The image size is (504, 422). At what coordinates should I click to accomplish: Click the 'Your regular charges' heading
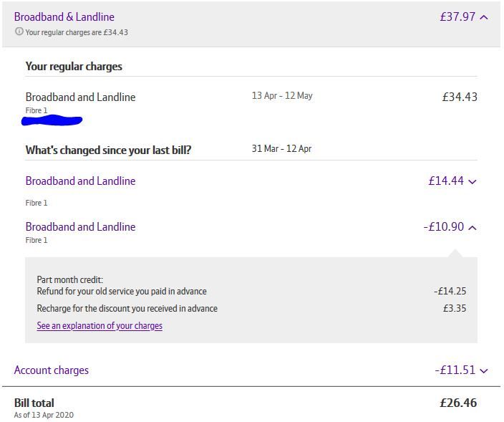click(x=74, y=66)
